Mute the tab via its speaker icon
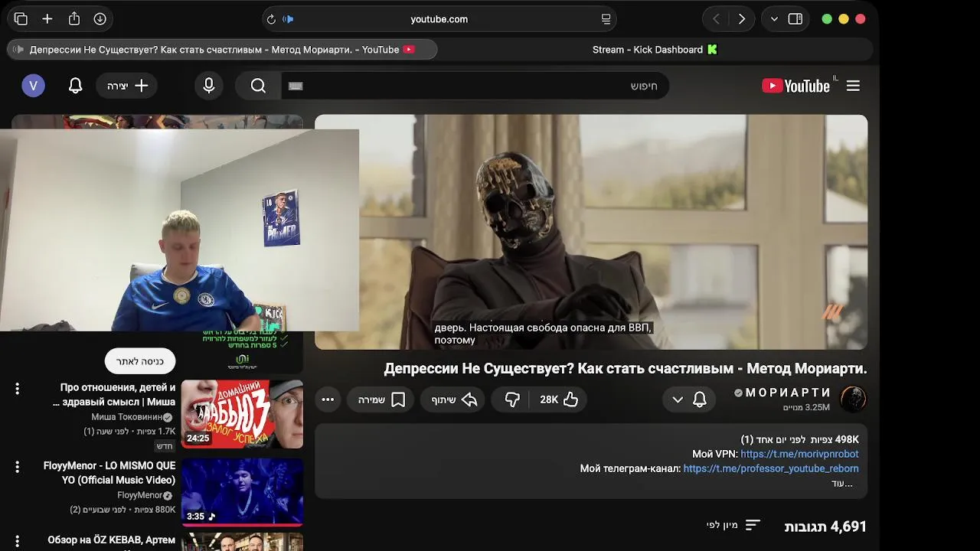The image size is (980, 551). pos(18,50)
